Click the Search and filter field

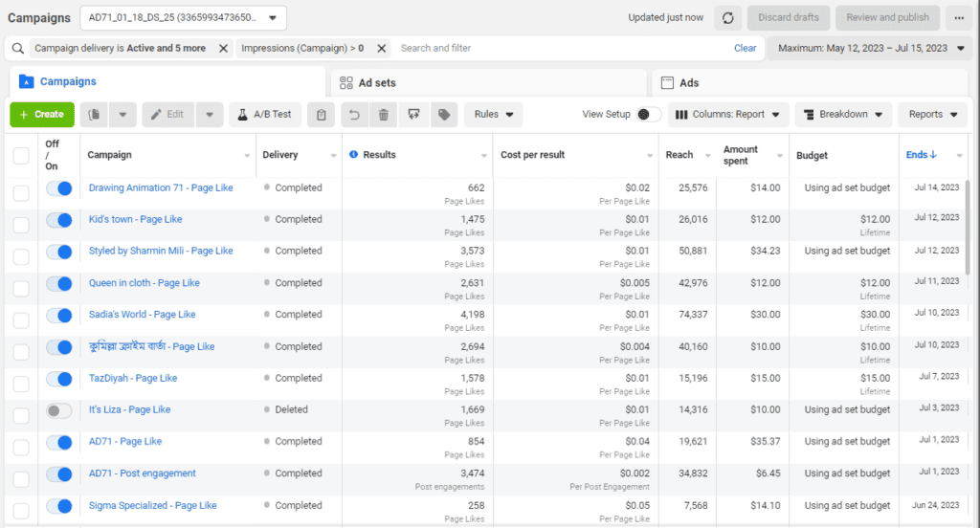(x=563, y=48)
